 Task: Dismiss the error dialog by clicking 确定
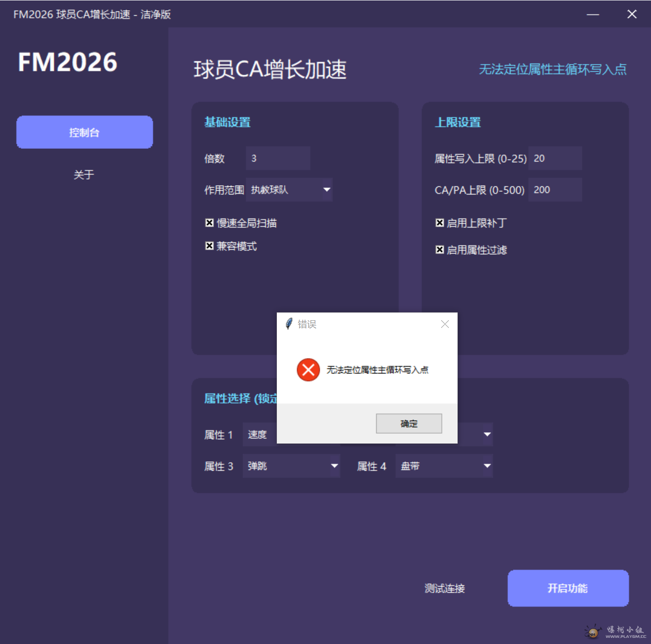(x=408, y=424)
